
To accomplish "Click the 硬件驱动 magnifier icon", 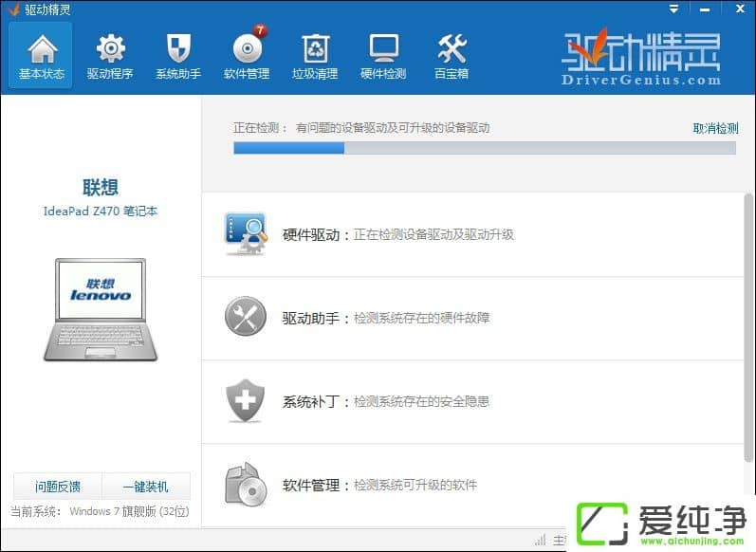I will [245, 234].
